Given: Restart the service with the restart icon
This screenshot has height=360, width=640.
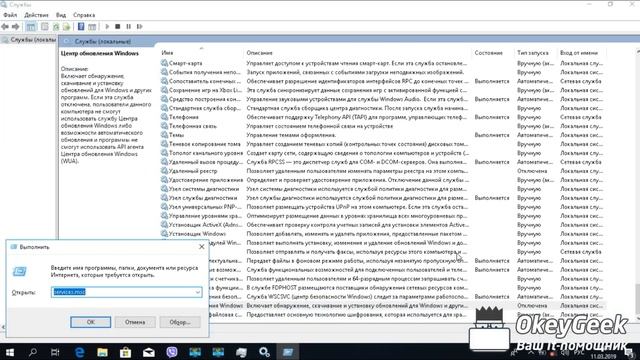Looking at the screenshot, I should (140, 27).
